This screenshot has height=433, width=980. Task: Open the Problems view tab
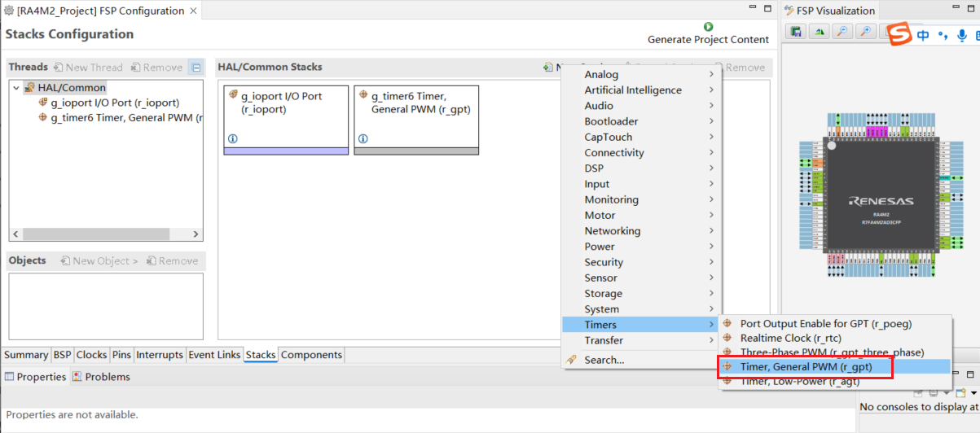pyautogui.click(x=101, y=377)
